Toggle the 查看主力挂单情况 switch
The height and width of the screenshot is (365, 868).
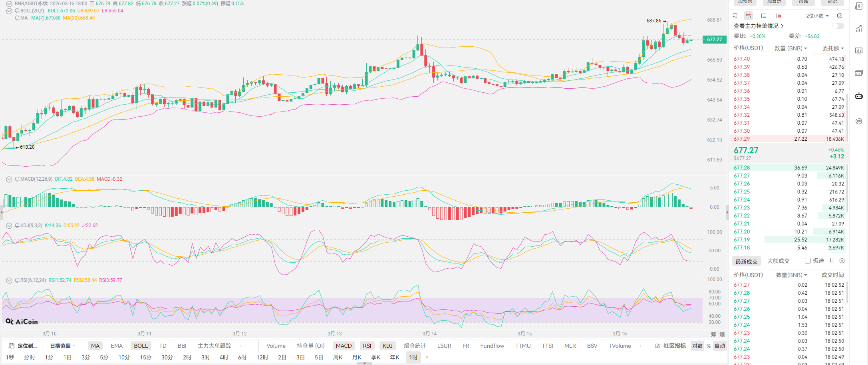click(838, 26)
